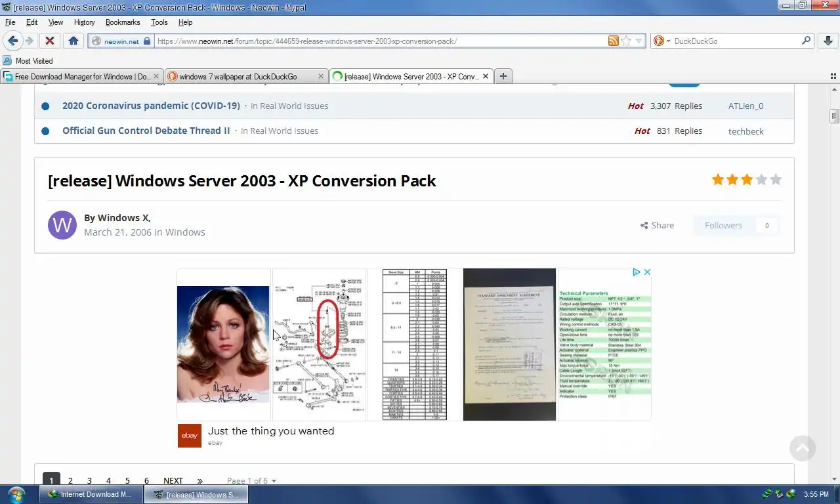Click the W avatar of Windows X
840x504 pixels.
[62, 225]
